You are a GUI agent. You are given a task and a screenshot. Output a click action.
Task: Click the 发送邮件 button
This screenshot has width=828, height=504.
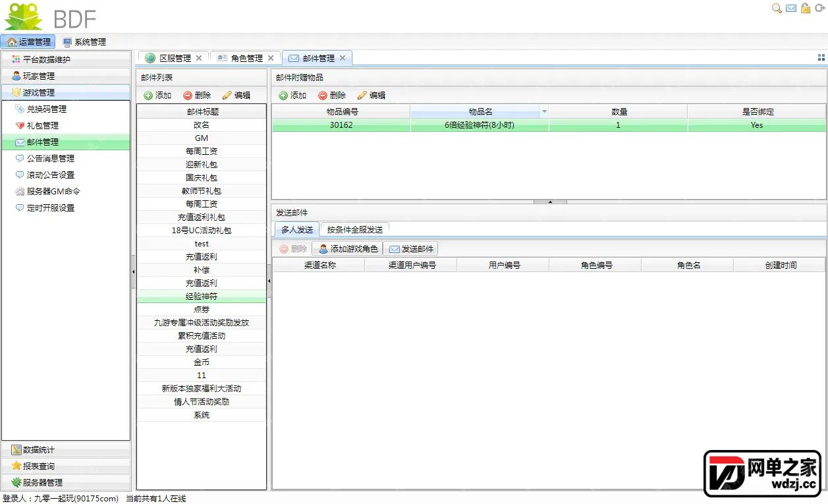(x=411, y=248)
